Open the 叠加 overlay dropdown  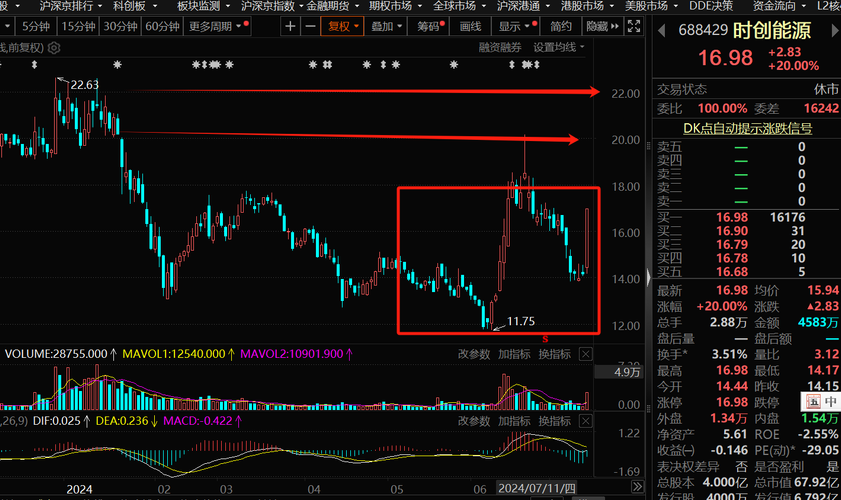pos(386,26)
